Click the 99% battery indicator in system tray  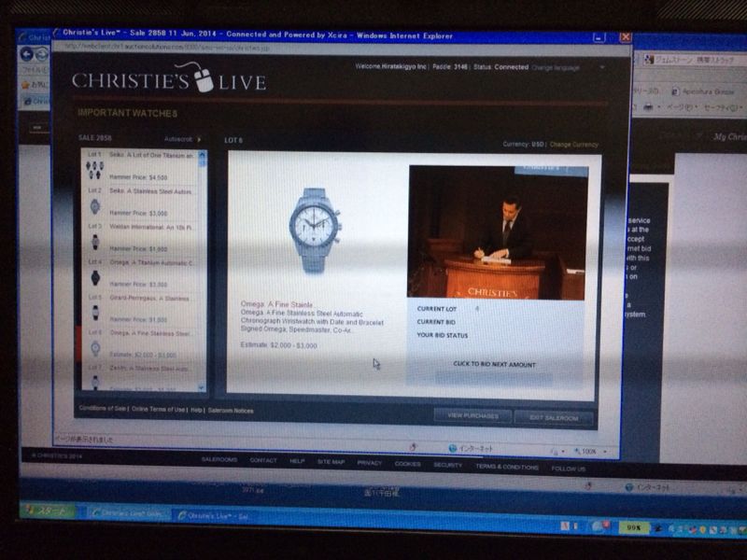[633, 527]
